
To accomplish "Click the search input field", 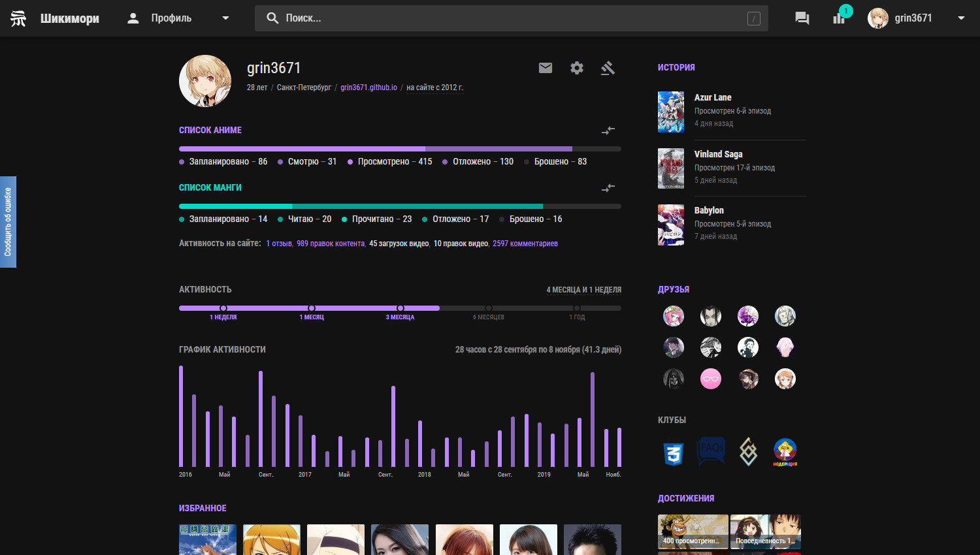I will pos(511,18).
